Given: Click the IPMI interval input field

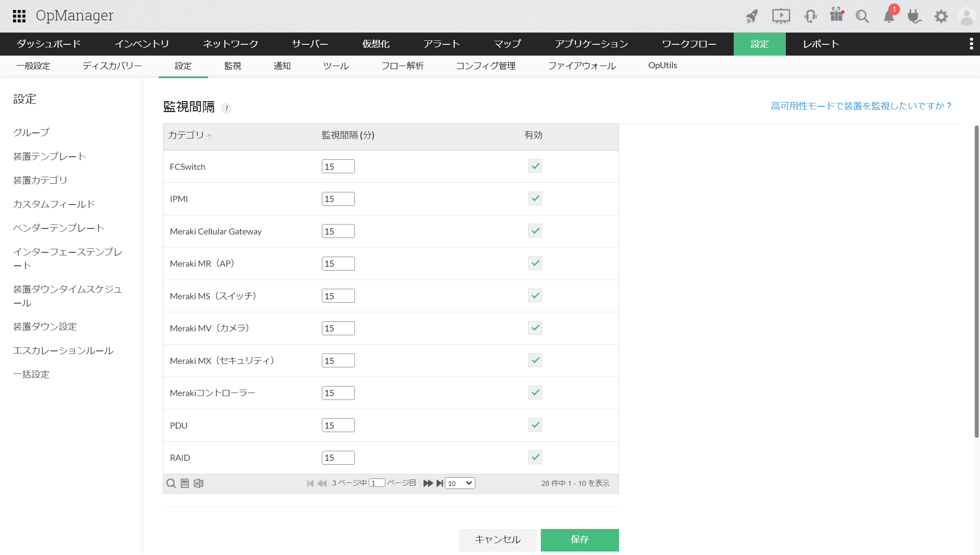Looking at the screenshot, I should 338,199.
